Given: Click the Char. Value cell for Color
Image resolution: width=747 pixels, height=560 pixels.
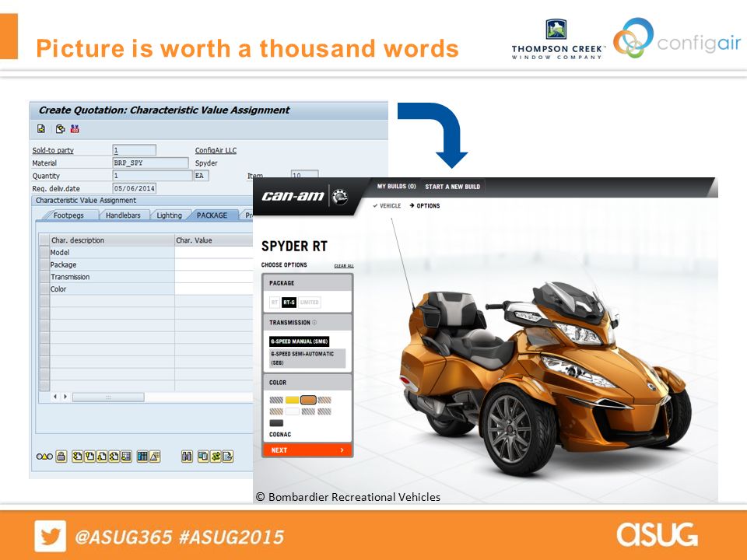Looking at the screenshot, I should pos(213,289).
